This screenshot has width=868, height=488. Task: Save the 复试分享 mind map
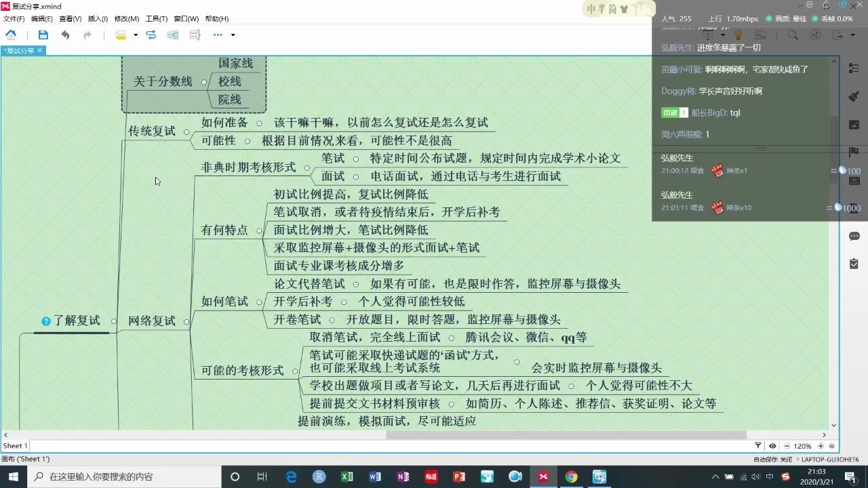coord(43,35)
